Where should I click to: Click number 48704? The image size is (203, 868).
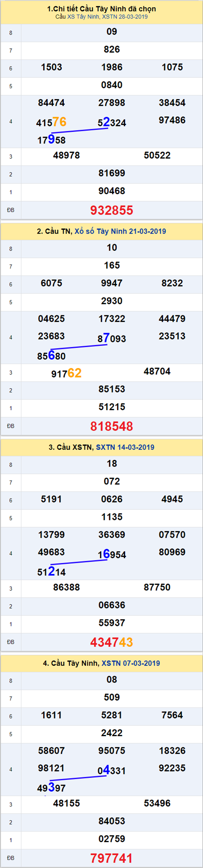click(x=157, y=372)
